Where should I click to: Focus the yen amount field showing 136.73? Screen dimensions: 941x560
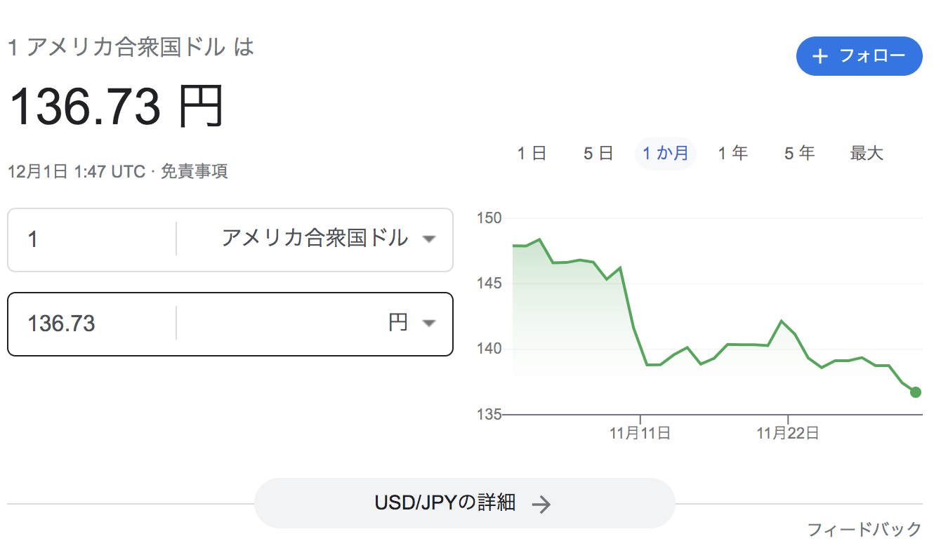[x=91, y=324]
